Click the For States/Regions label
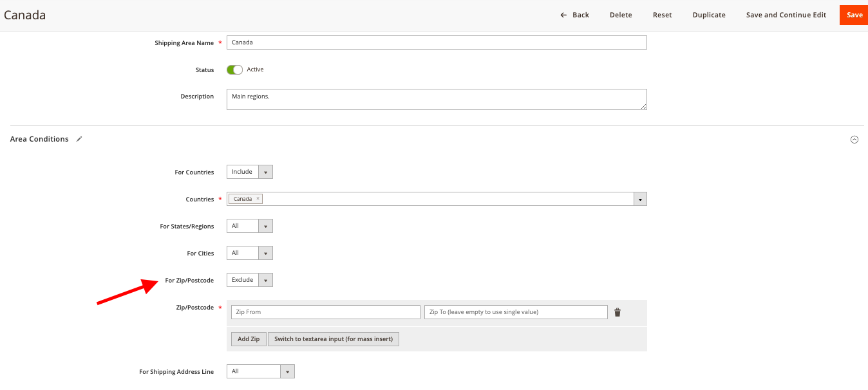 coord(187,227)
